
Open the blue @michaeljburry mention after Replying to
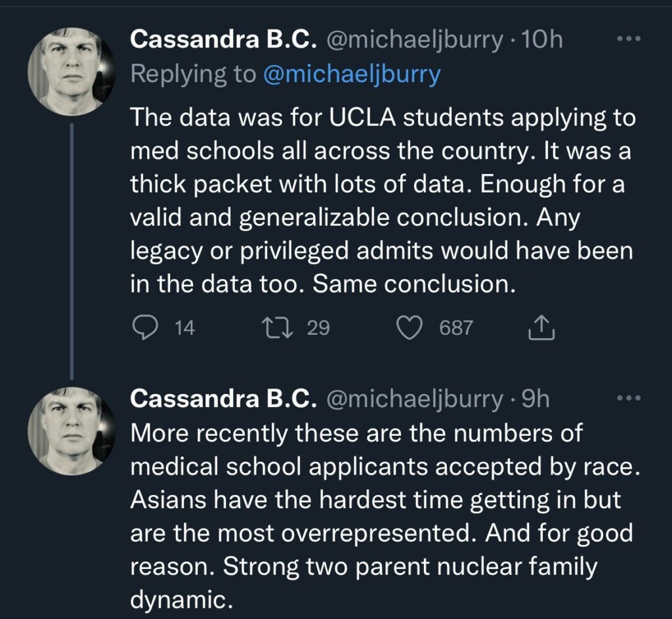click(x=351, y=74)
